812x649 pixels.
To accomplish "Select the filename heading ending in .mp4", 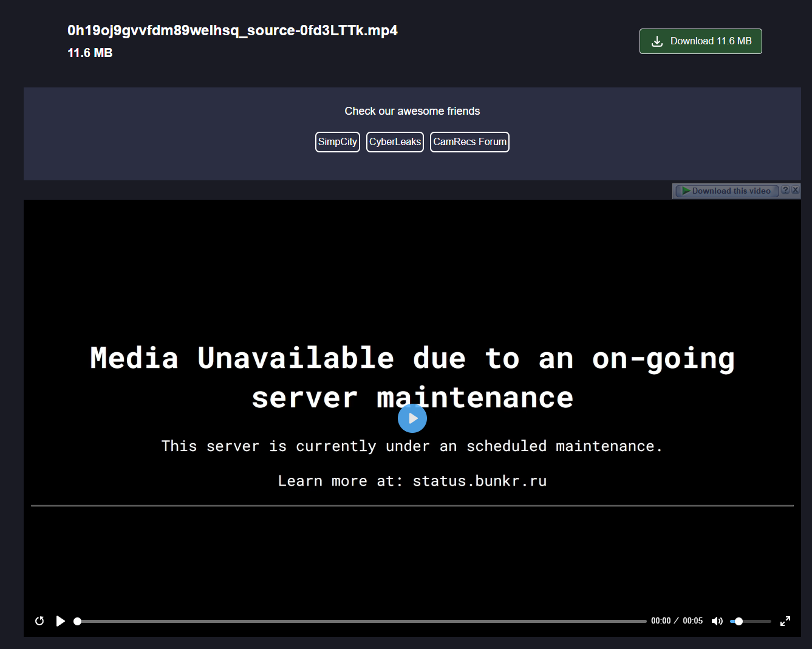I will (233, 30).
